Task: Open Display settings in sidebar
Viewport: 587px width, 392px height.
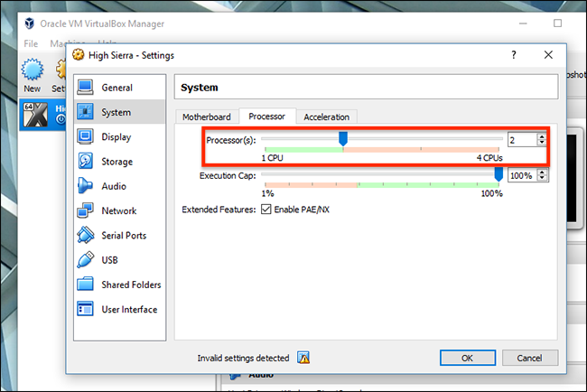Action: point(119,137)
